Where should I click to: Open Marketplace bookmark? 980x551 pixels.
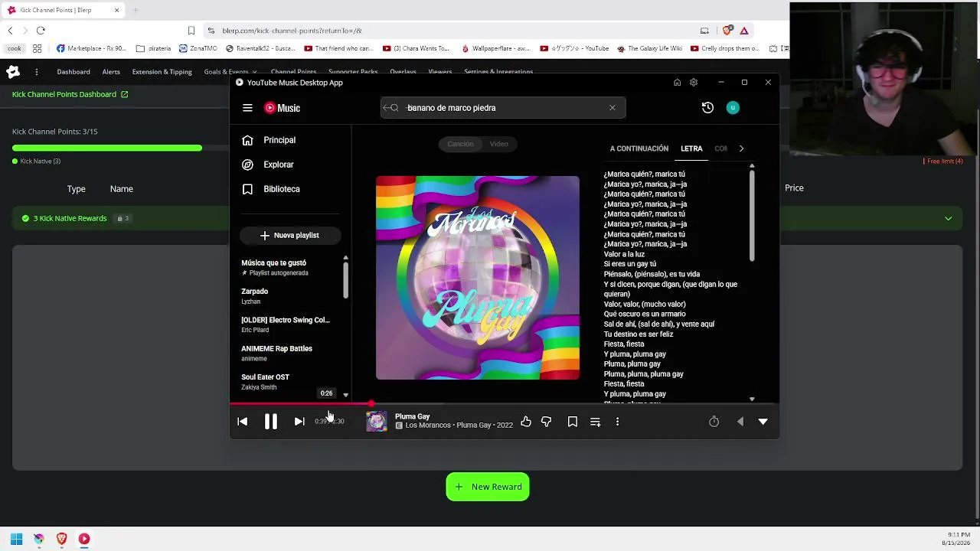click(90, 48)
